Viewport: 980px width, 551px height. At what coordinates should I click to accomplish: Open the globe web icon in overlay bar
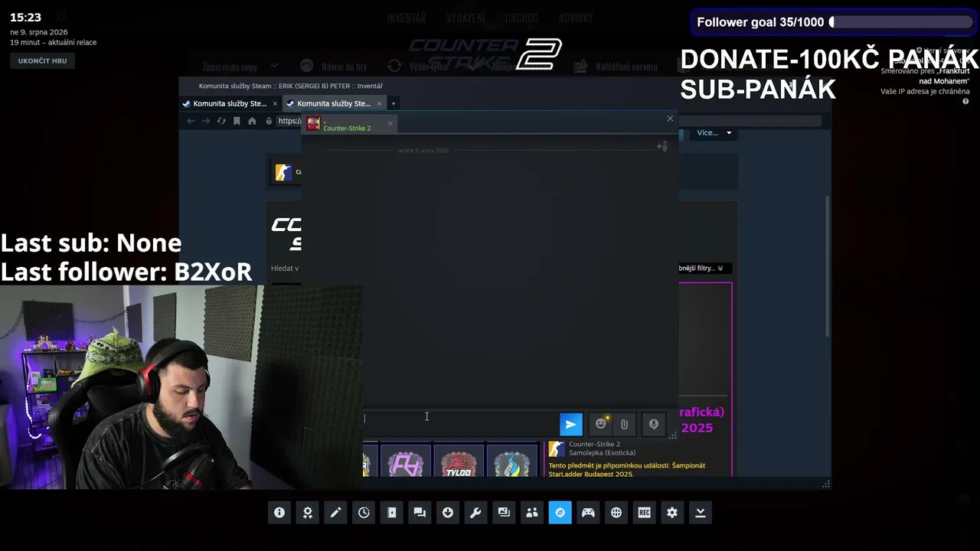click(x=616, y=513)
